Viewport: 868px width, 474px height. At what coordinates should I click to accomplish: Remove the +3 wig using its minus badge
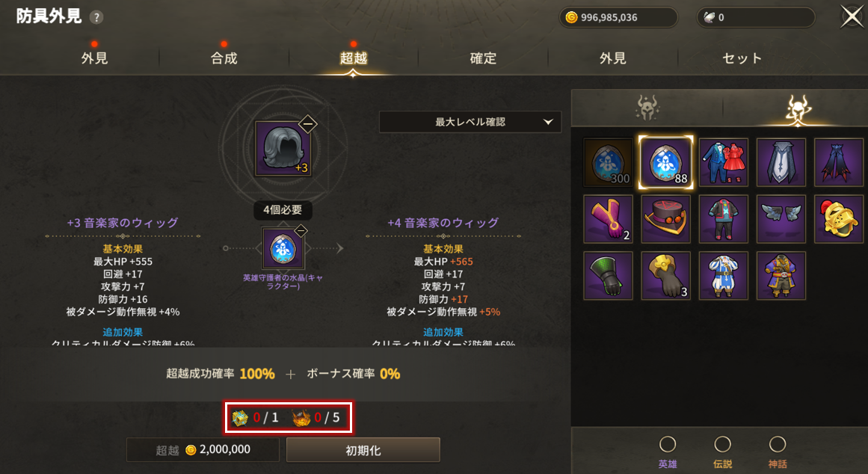pos(308,123)
